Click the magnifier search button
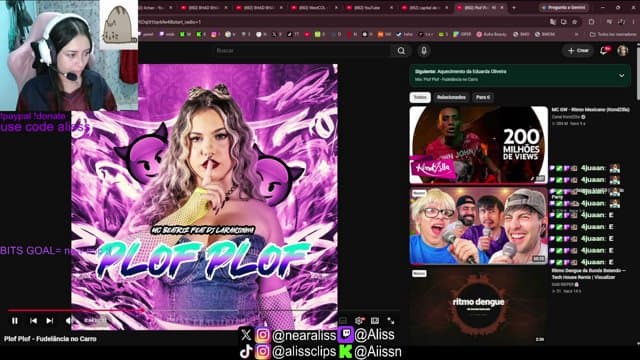Viewport: 640px width, 360px height. 401,51
